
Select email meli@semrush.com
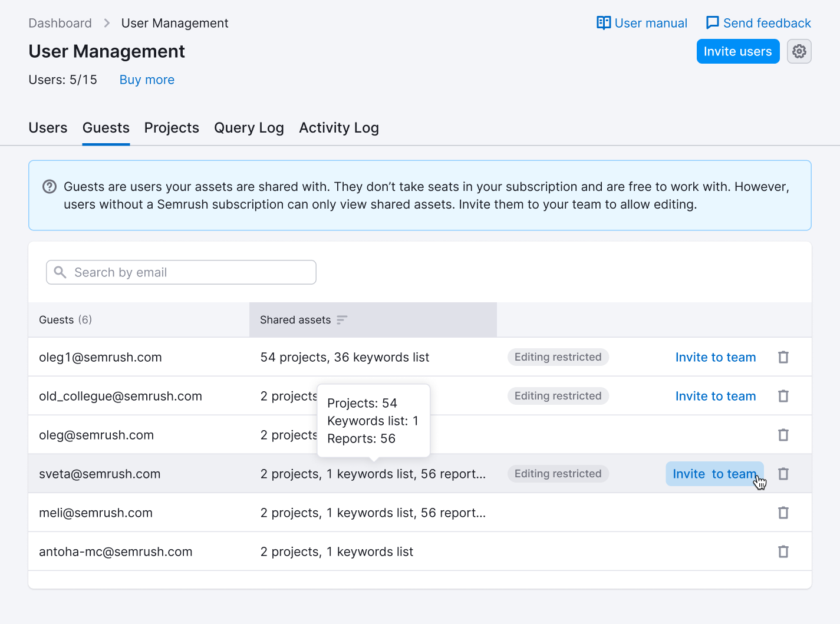(95, 513)
